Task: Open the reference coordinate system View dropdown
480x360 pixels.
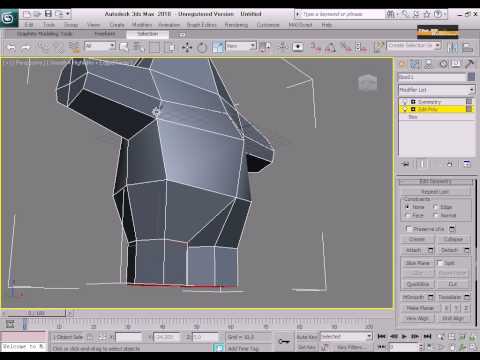Action: 241,46
